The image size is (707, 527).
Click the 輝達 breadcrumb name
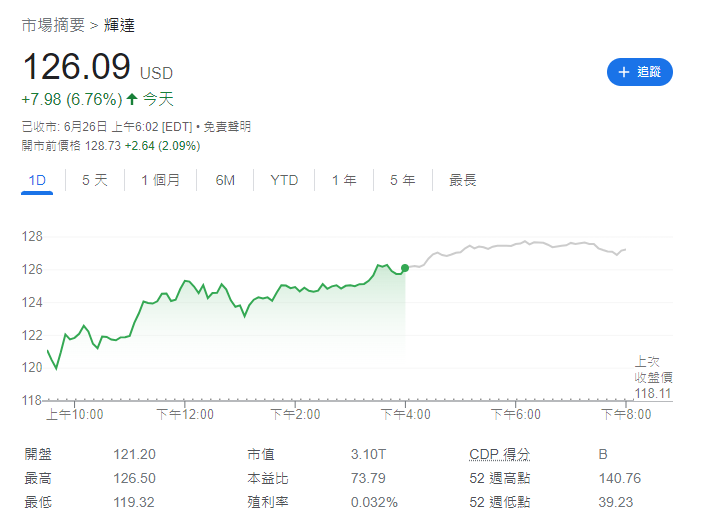[120, 25]
